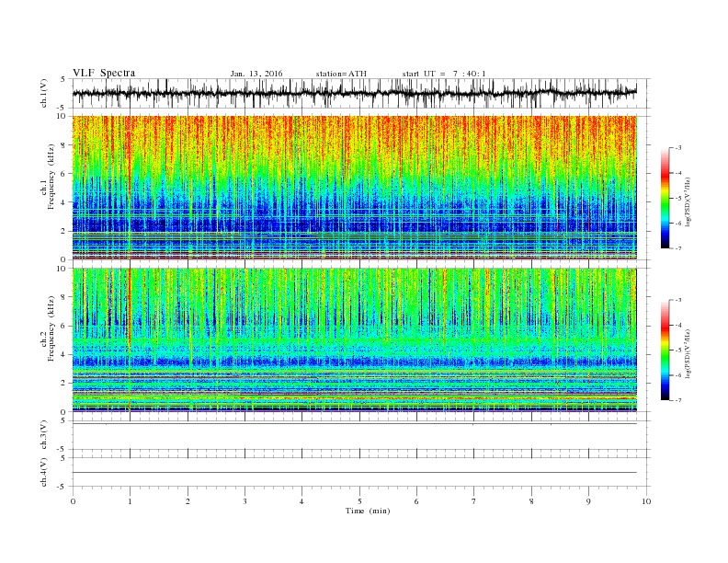
Task: Click the ch.1 spectrogram color scale bar
Action: (665, 198)
